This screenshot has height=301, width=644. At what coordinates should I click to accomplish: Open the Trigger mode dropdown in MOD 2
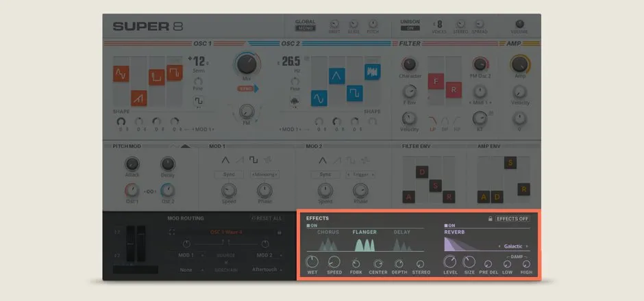(360, 174)
